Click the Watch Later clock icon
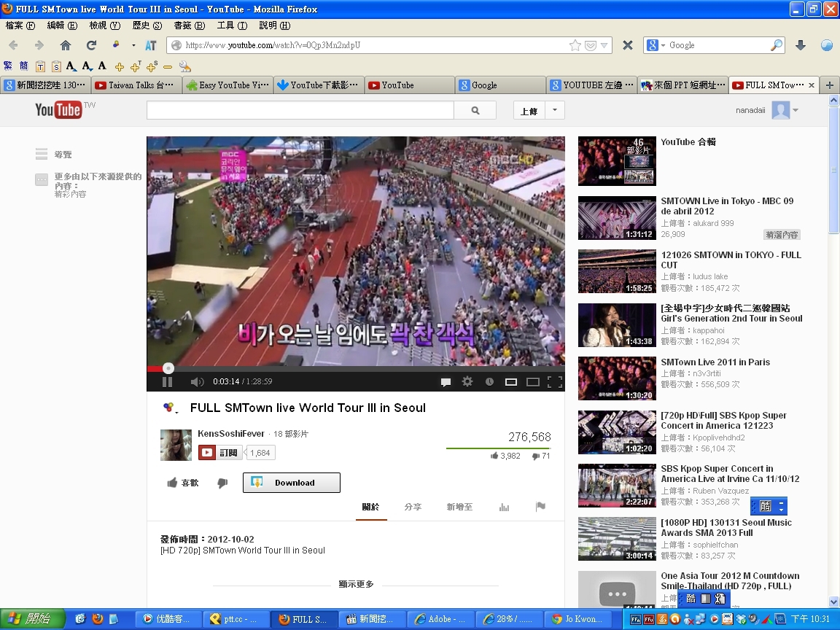Image resolution: width=840 pixels, height=630 pixels. click(x=489, y=382)
